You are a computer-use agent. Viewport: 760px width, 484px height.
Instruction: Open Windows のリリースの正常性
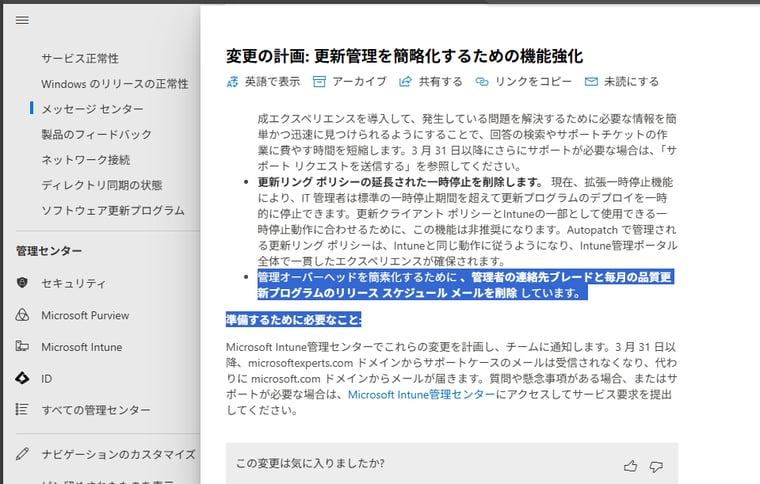point(114,84)
